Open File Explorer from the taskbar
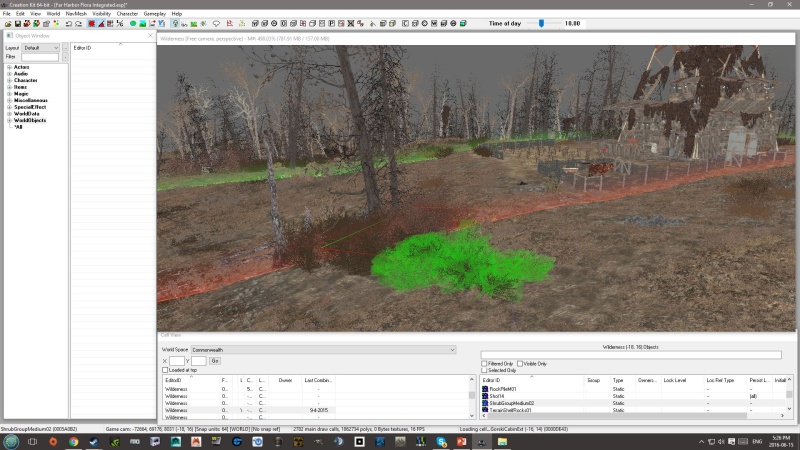The image size is (800, 450). point(502,441)
